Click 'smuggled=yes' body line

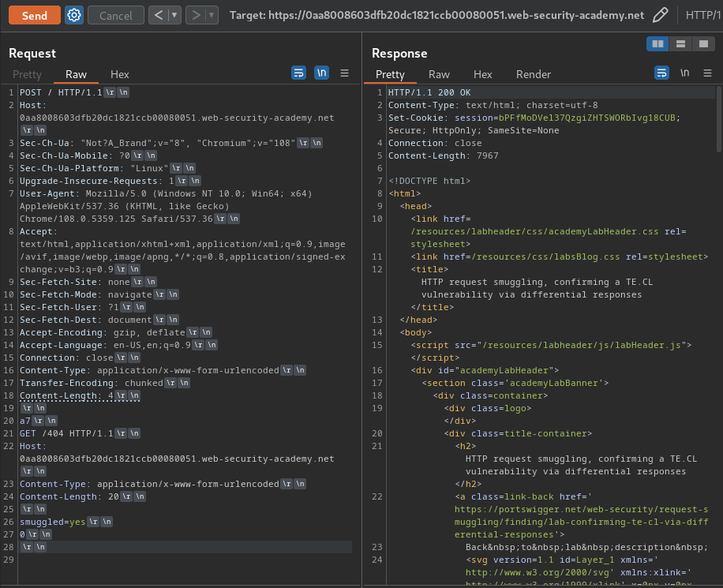click(52, 522)
